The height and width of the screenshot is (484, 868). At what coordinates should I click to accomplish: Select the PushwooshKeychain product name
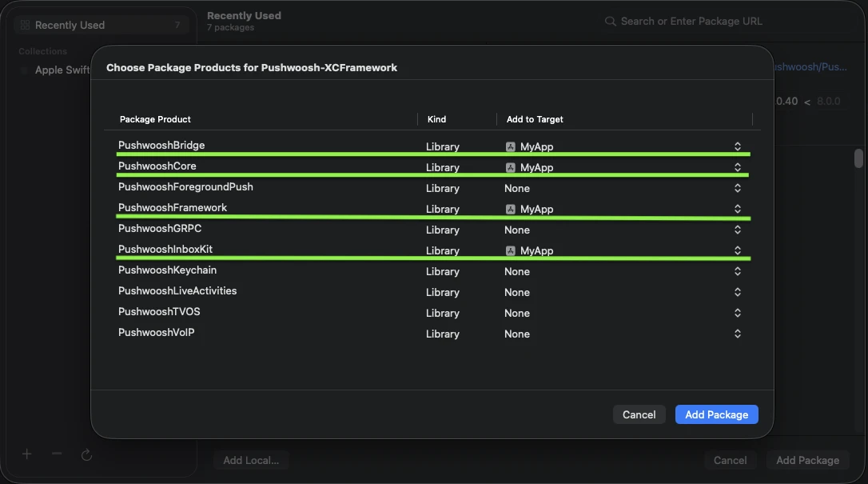point(167,270)
